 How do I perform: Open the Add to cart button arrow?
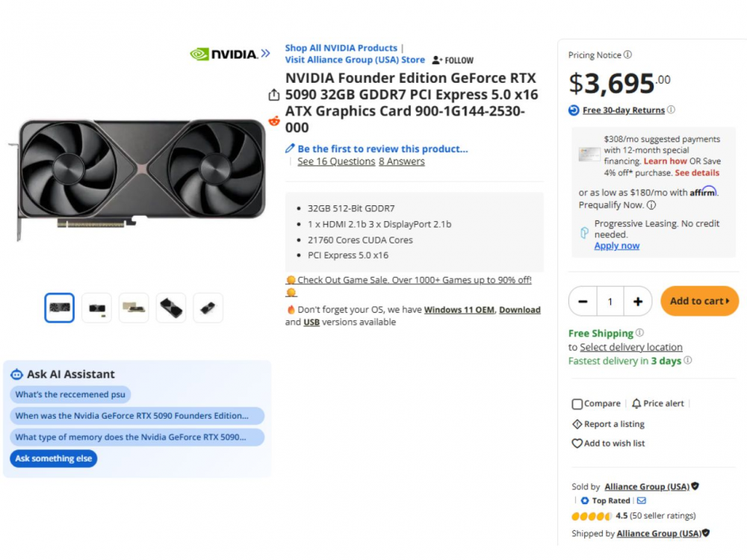728,301
